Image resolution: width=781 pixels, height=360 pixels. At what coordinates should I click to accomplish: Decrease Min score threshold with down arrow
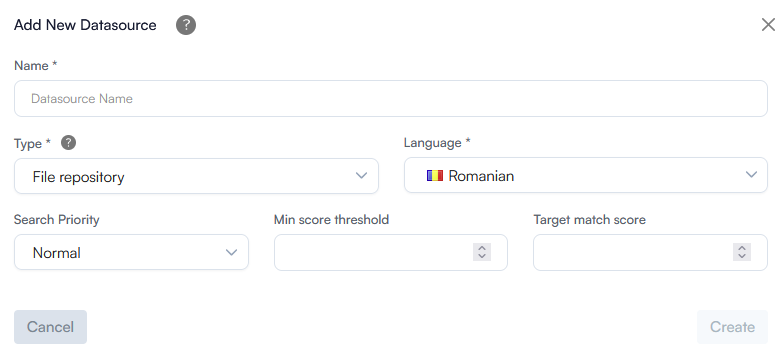pyautogui.click(x=482, y=256)
